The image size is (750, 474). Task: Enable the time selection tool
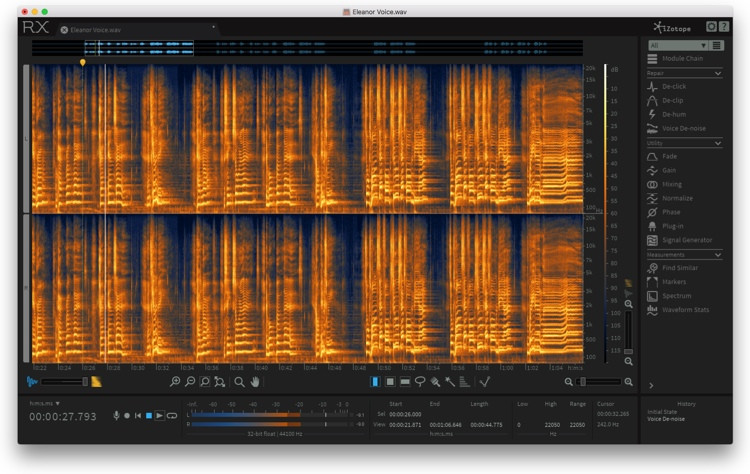click(376, 382)
